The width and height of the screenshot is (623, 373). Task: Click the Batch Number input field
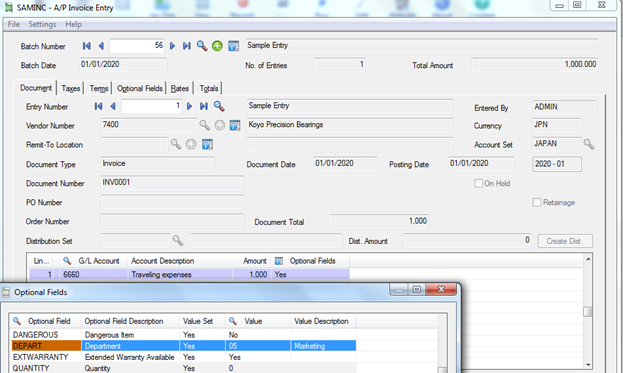pyautogui.click(x=137, y=46)
